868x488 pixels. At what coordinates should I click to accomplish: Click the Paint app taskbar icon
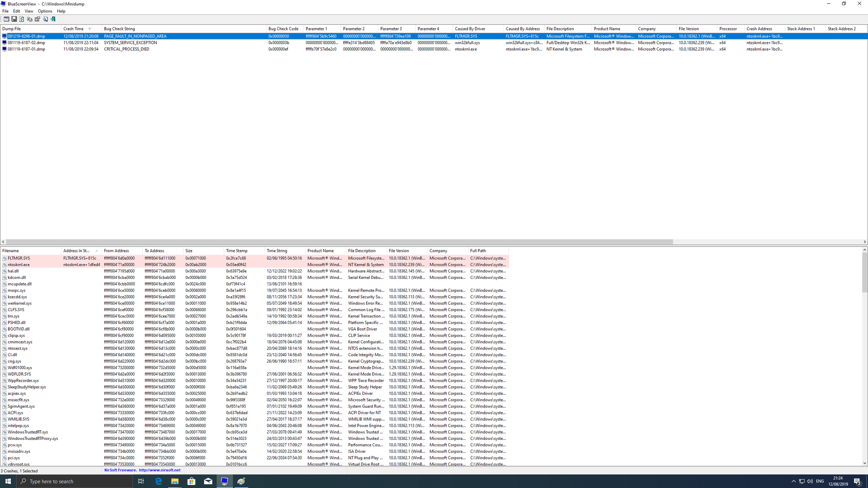click(x=241, y=481)
